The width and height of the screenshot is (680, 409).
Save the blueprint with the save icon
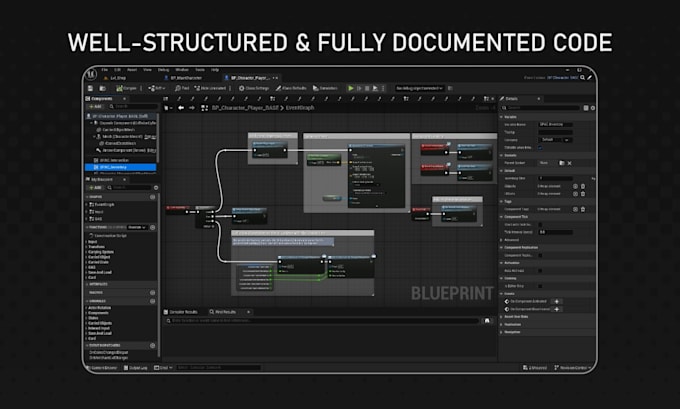(x=91, y=88)
